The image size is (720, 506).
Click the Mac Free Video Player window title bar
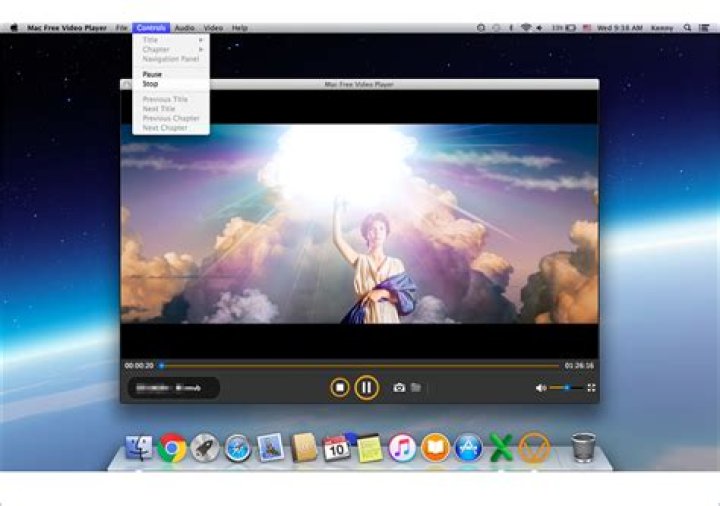click(360, 84)
